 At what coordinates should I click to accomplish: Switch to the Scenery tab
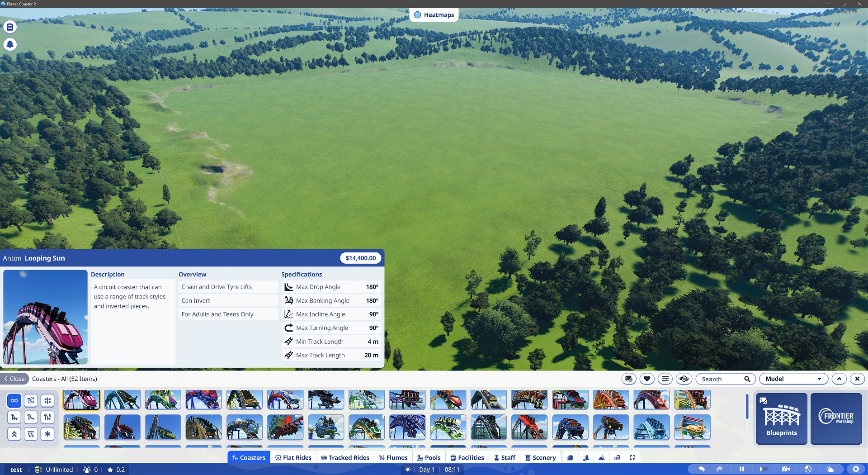tap(540, 457)
